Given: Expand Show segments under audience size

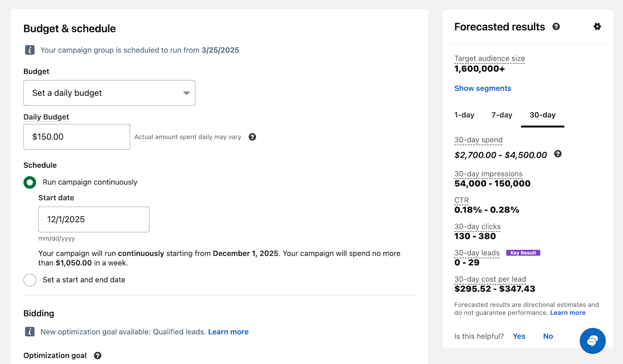Looking at the screenshot, I should (482, 88).
